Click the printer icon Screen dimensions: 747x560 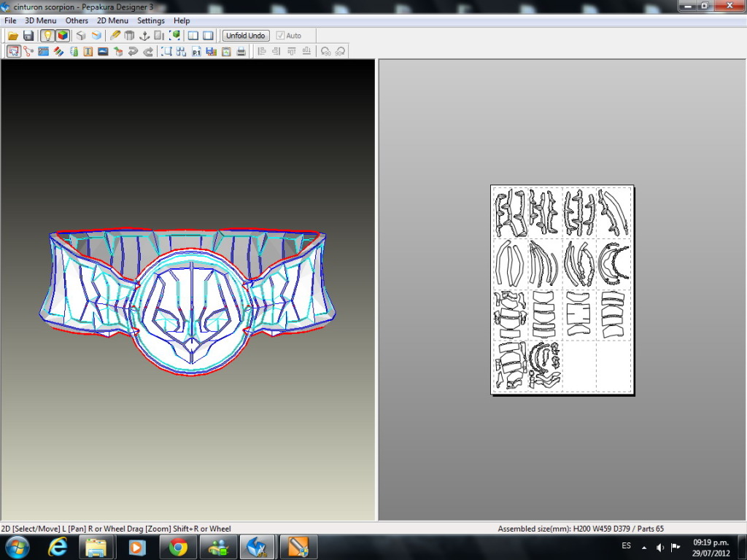click(x=241, y=52)
